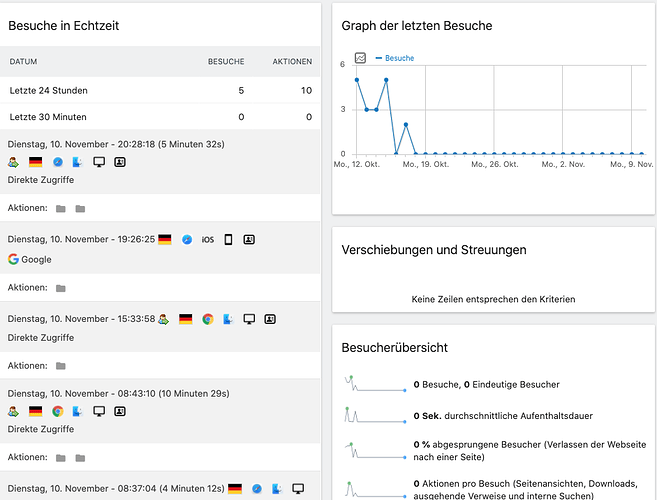Image resolution: width=657 pixels, height=500 pixels.
Task: Click the graph data point with value 2
Action: click(406, 124)
